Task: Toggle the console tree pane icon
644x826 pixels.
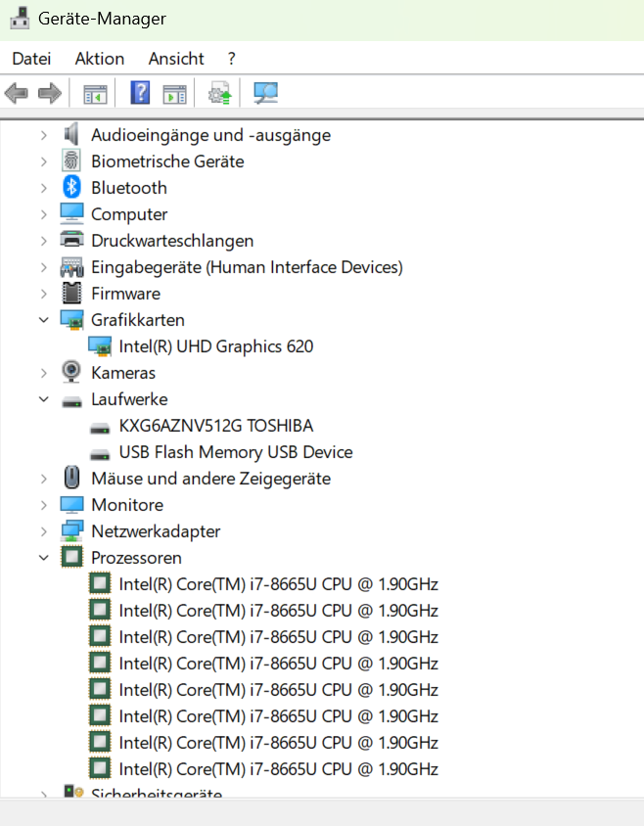Action: pyautogui.click(x=95, y=94)
